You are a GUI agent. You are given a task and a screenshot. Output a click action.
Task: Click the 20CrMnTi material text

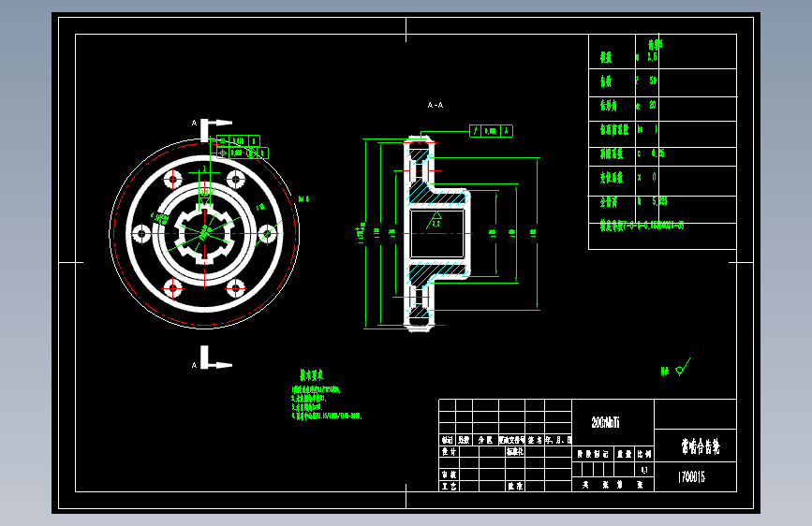[x=605, y=422]
